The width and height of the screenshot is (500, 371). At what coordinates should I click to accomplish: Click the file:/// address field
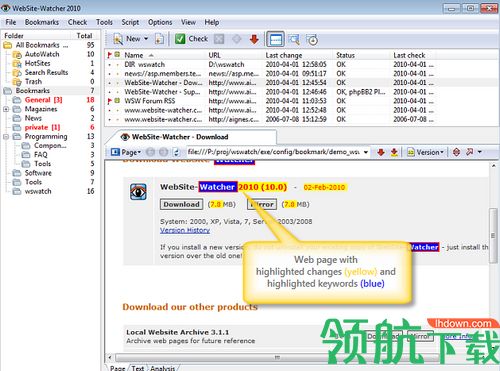[x=273, y=152]
